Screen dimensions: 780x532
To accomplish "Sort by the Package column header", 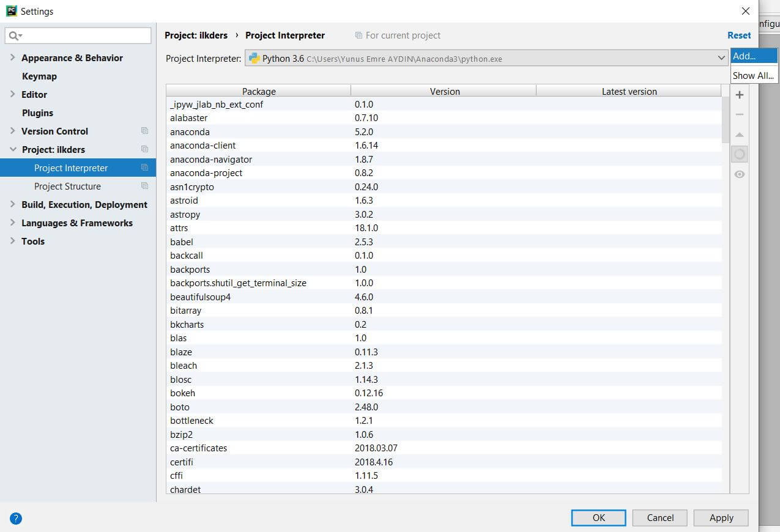I will click(x=259, y=91).
